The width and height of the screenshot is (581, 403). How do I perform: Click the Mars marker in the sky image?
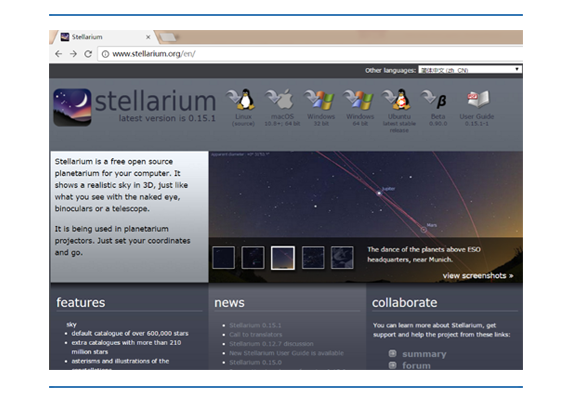click(x=424, y=230)
